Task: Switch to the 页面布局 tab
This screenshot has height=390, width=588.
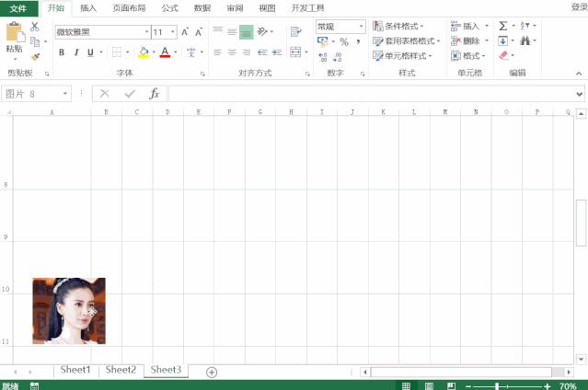Action: (x=129, y=8)
